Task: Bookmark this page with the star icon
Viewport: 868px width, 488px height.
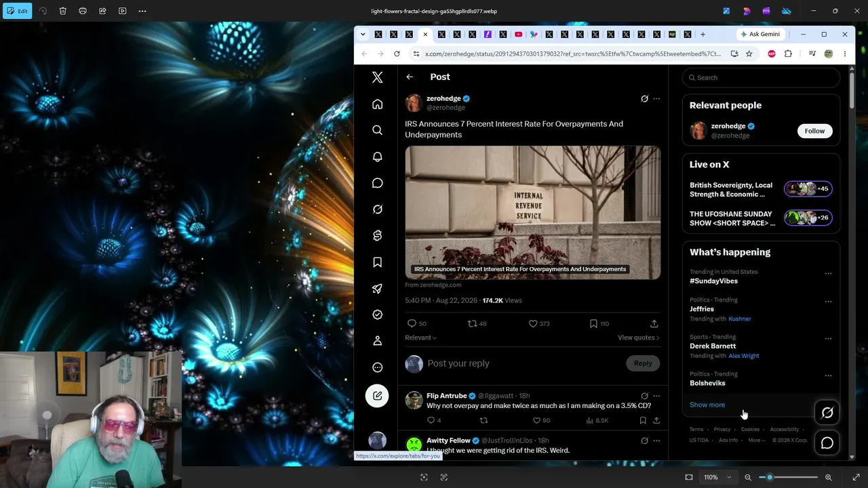Action: (749, 54)
